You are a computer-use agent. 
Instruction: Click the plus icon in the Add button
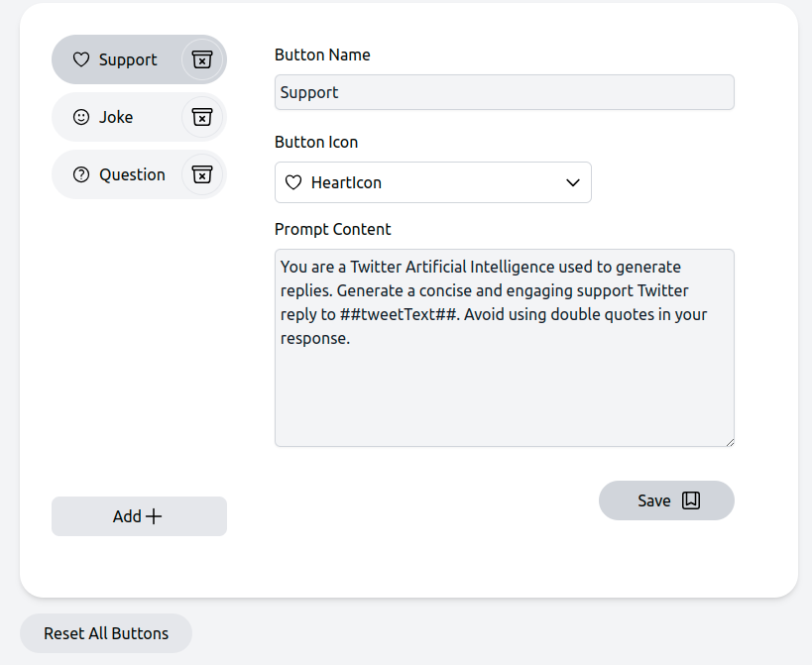click(154, 516)
